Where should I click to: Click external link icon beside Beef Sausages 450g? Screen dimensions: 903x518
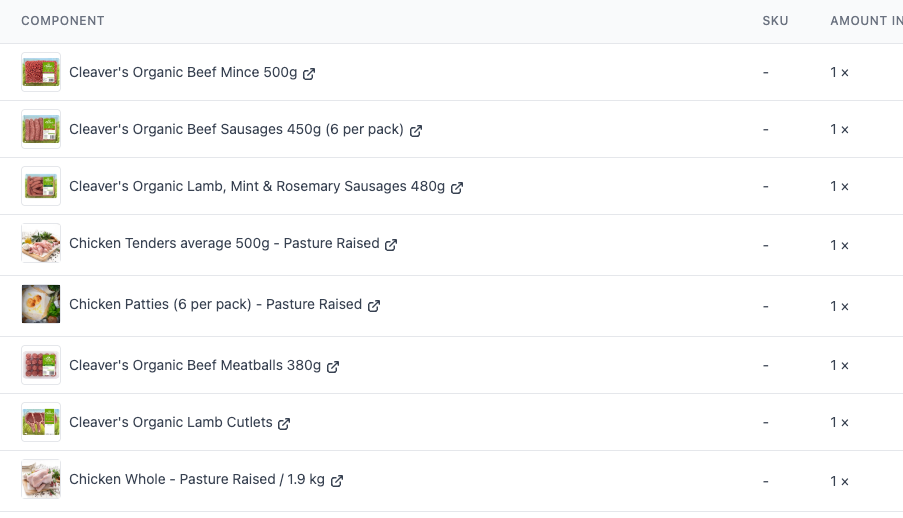tap(416, 131)
